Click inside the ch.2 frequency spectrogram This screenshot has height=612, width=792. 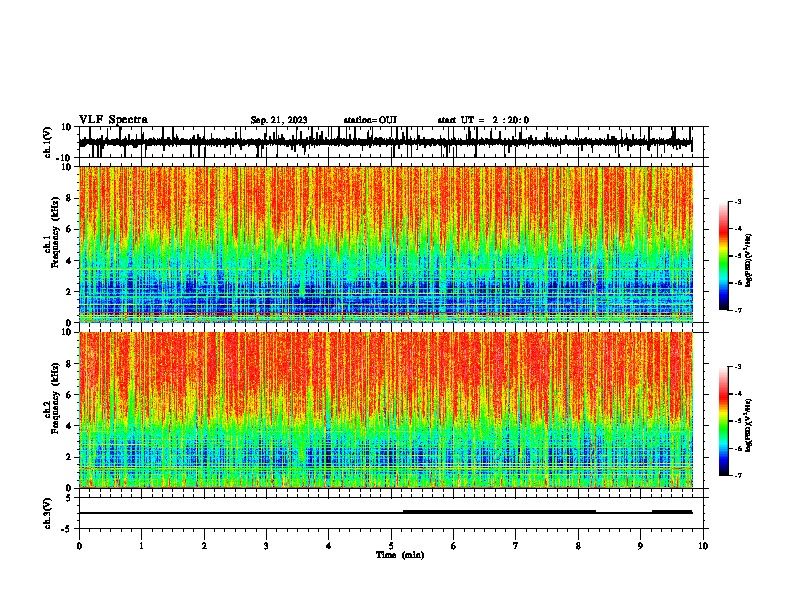click(385, 410)
